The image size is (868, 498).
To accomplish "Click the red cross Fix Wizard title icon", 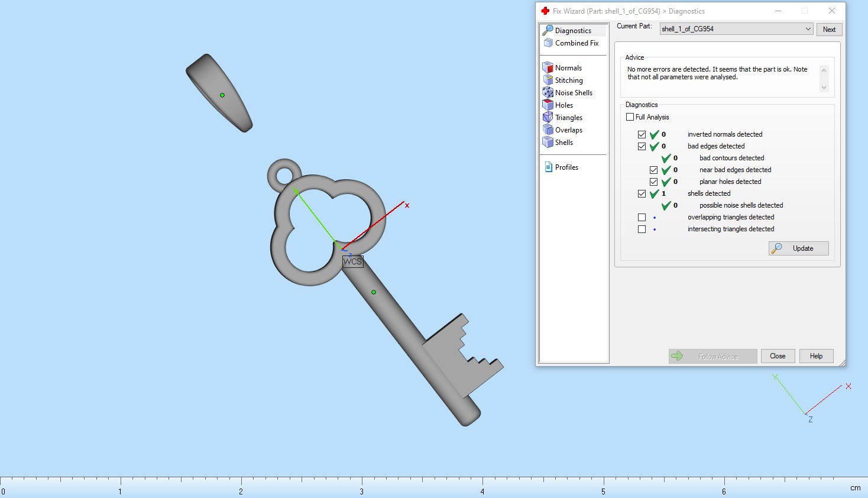I will pyautogui.click(x=545, y=11).
